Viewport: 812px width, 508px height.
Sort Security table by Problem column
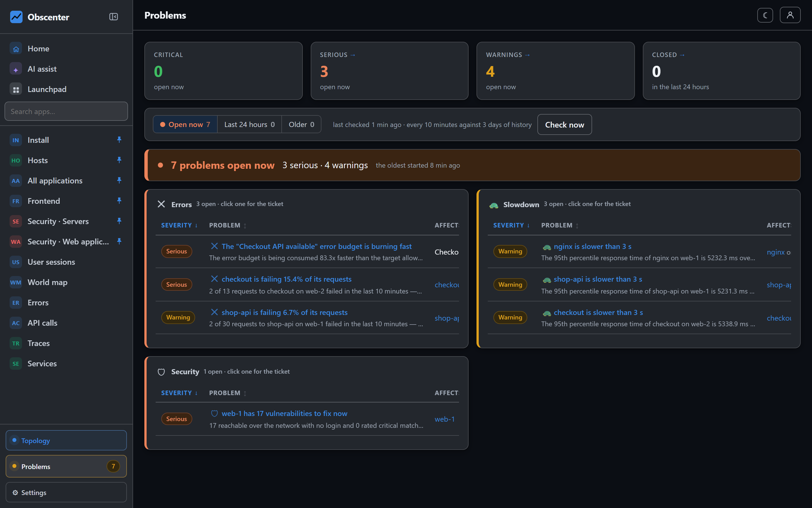click(228, 393)
